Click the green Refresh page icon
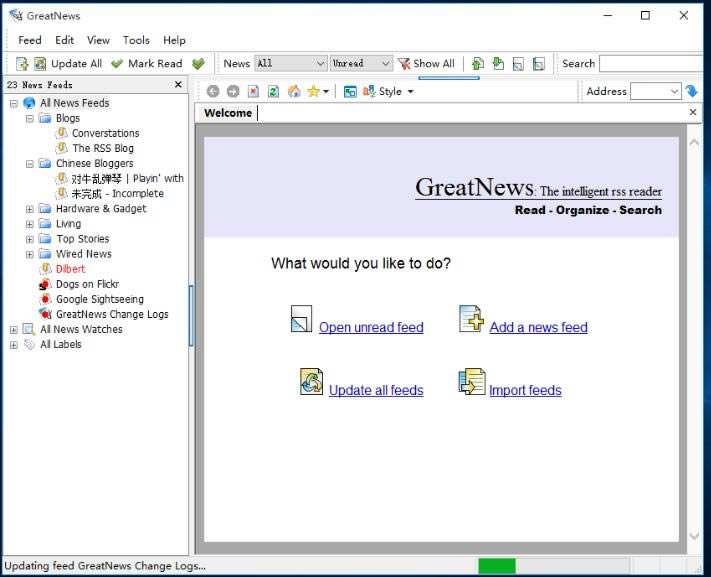The height and width of the screenshot is (577, 711). click(273, 92)
